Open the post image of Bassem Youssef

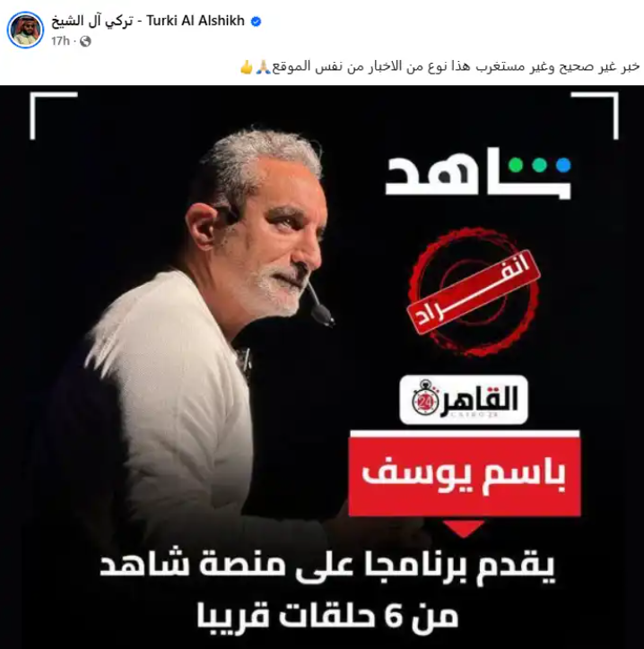click(322, 368)
